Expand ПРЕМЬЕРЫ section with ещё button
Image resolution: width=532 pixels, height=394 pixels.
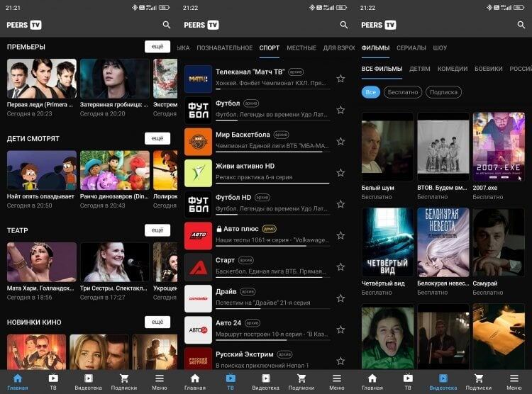[x=157, y=47]
